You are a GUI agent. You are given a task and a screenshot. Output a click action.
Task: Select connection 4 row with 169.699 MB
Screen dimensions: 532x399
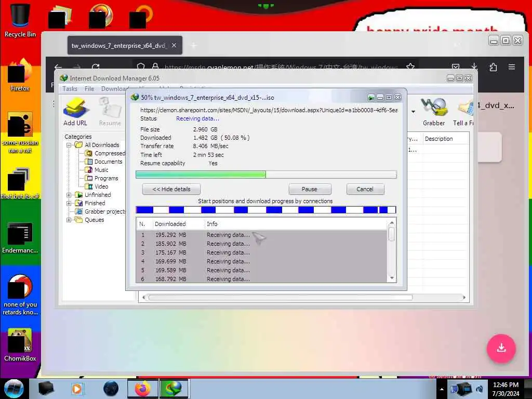point(262,261)
